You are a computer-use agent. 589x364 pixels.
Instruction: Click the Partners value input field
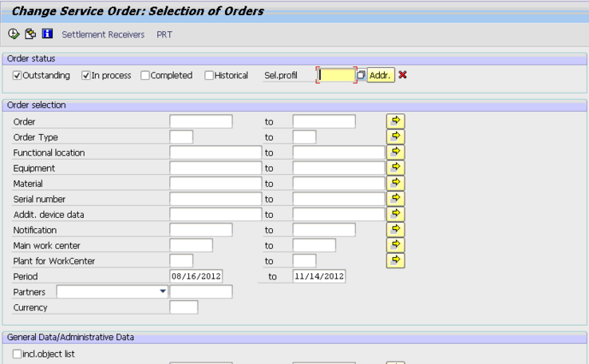201,291
